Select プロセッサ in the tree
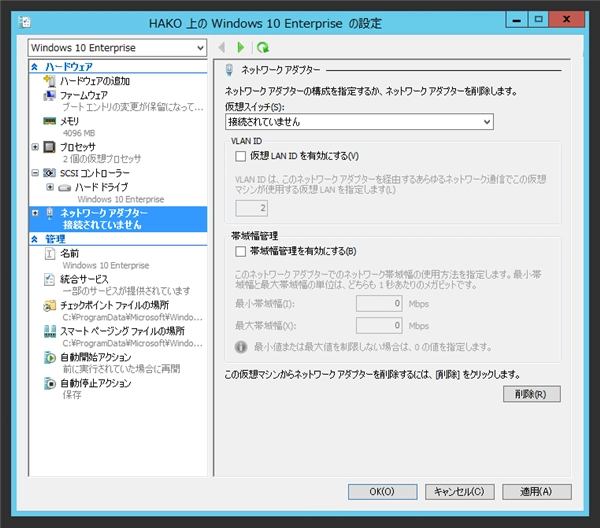This screenshot has width=600, height=528. point(78,147)
